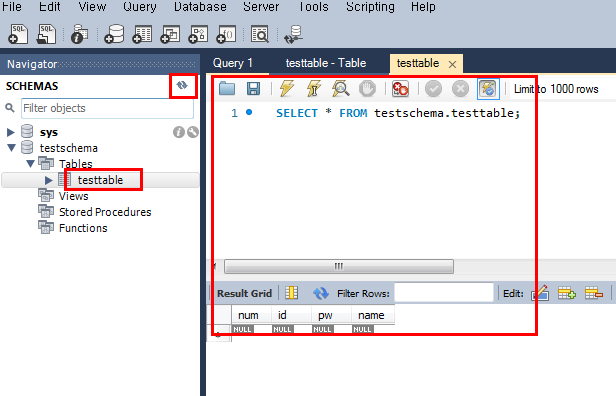Create a new function icon
This screenshot has height=396, width=616.
pyautogui.click(x=226, y=34)
